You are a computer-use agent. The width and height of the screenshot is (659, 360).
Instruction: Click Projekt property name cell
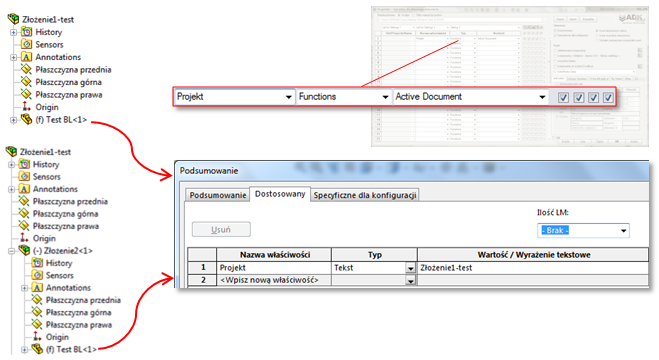(274, 268)
